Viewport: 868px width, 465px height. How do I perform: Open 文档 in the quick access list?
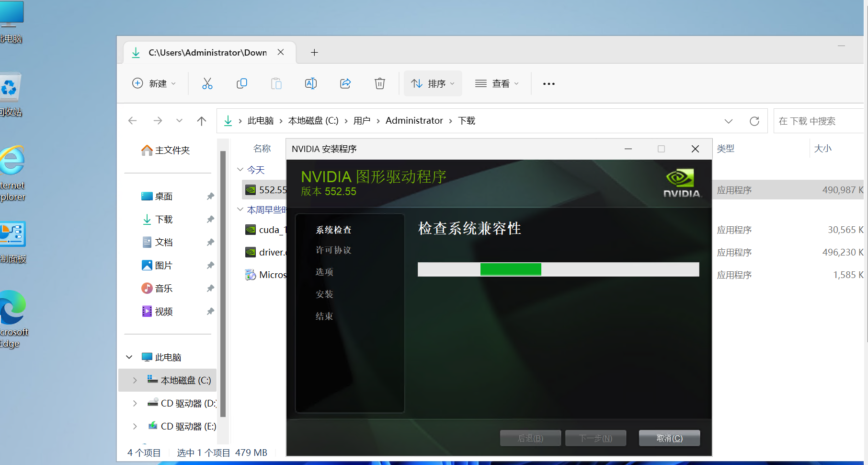coord(157,243)
